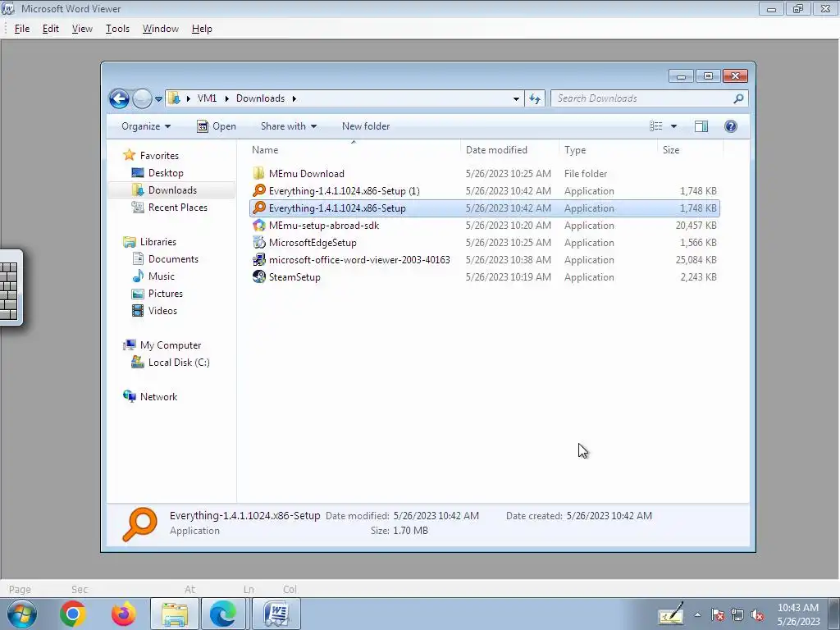This screenshot has width=840, height=630.
Task: Expand the arrow after VM1 breadcrumb
Action: pos(226,98)
